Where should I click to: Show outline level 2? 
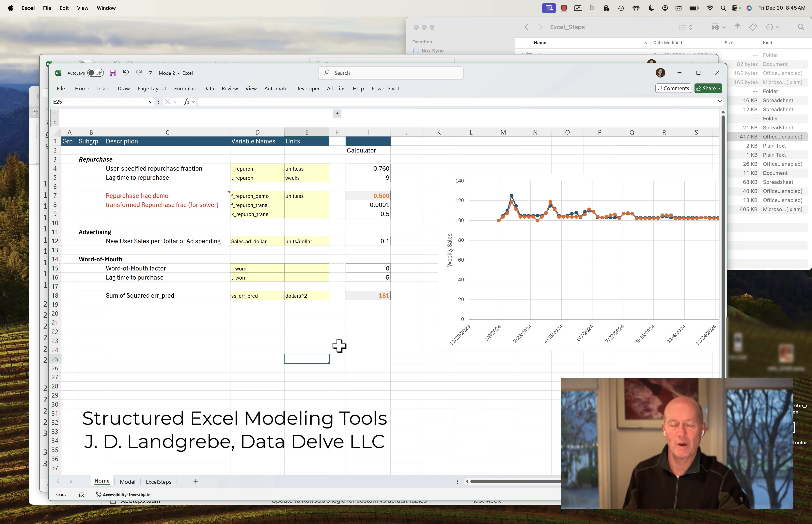pyautogui.click(x=55, y=122)
